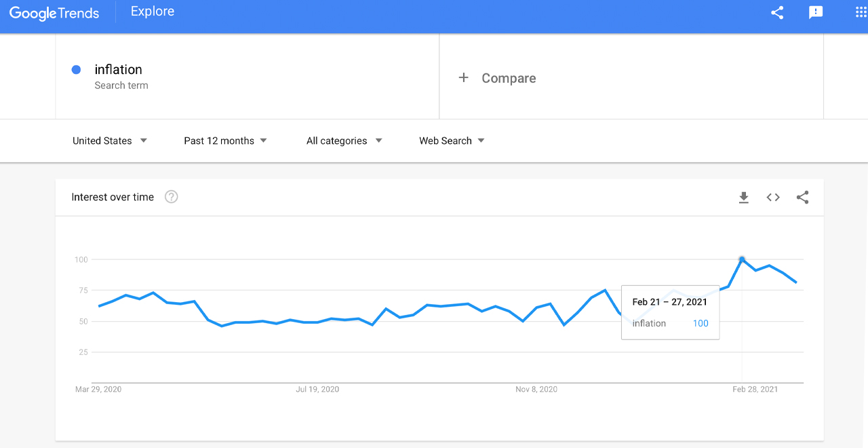Click the Compare button
Image resolution: width=868 pixels, height=448 pixels.
click(509, 78)
